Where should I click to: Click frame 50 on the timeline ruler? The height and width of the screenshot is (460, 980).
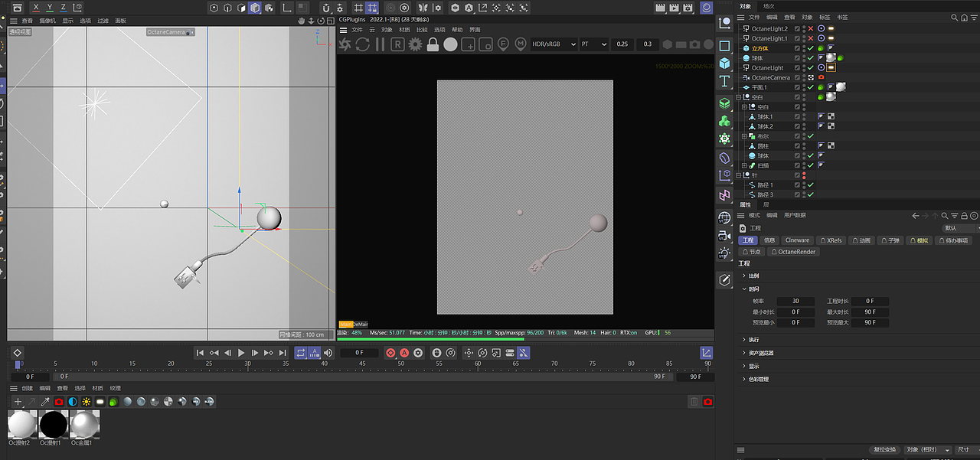[401, 364]
